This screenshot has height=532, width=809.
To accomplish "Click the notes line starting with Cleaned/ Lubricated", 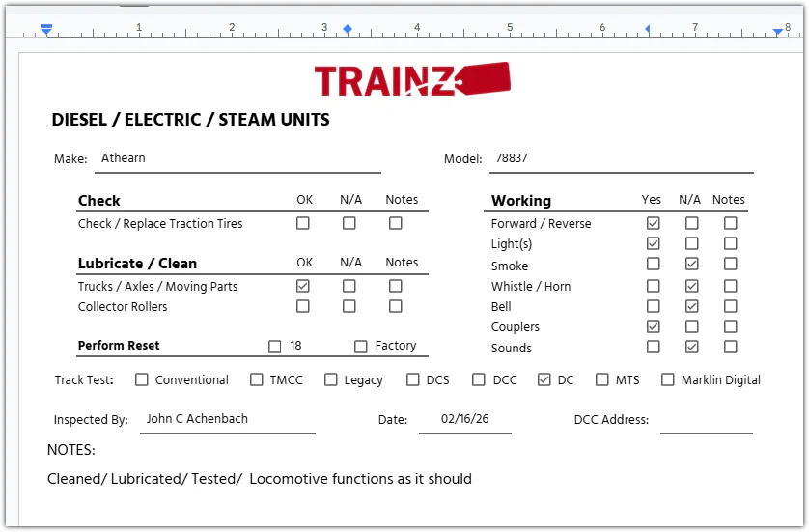I will point(260,479).
